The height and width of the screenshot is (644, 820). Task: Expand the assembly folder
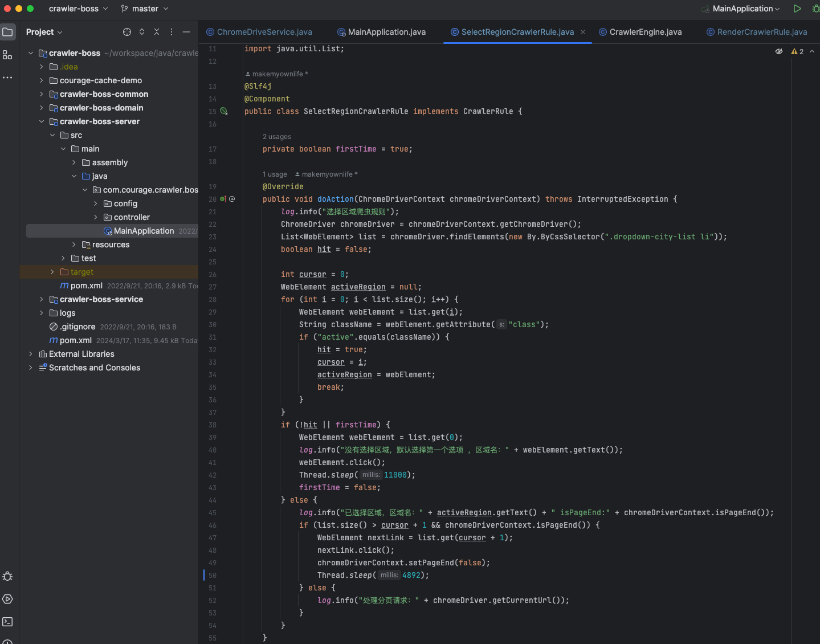(74, 162)
